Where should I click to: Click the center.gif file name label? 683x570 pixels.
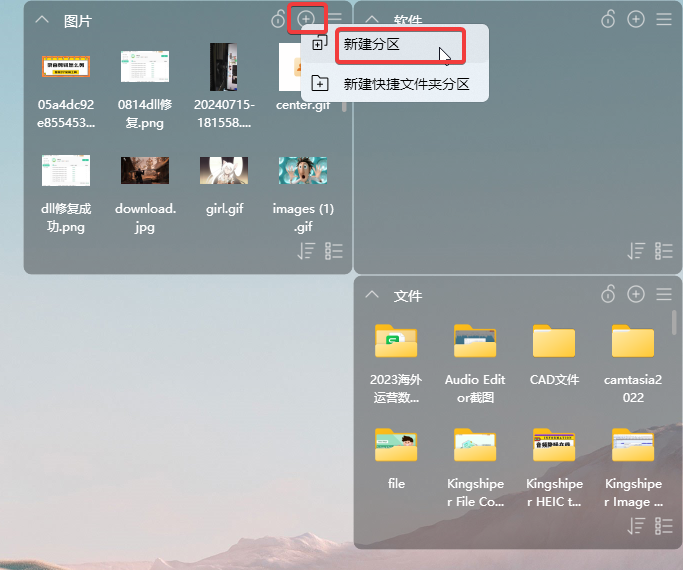point(303,105)
